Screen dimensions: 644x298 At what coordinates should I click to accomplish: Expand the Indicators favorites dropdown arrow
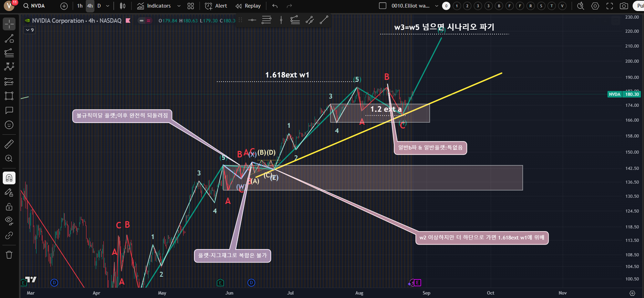pyautogui.click(x=179, y=6)
